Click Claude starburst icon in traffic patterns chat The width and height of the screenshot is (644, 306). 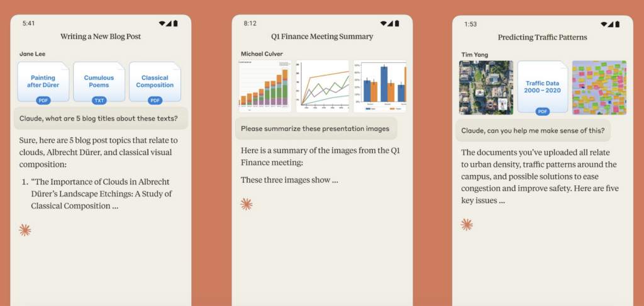click(467, 224)
